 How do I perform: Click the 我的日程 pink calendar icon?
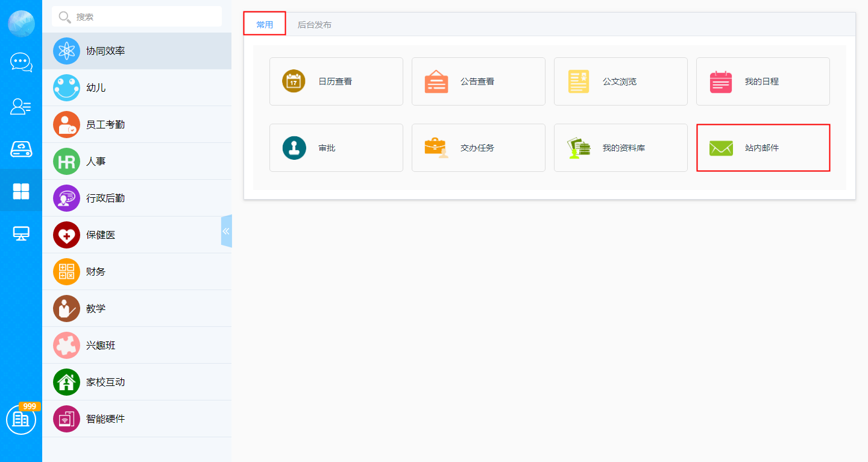pos(721,81)
